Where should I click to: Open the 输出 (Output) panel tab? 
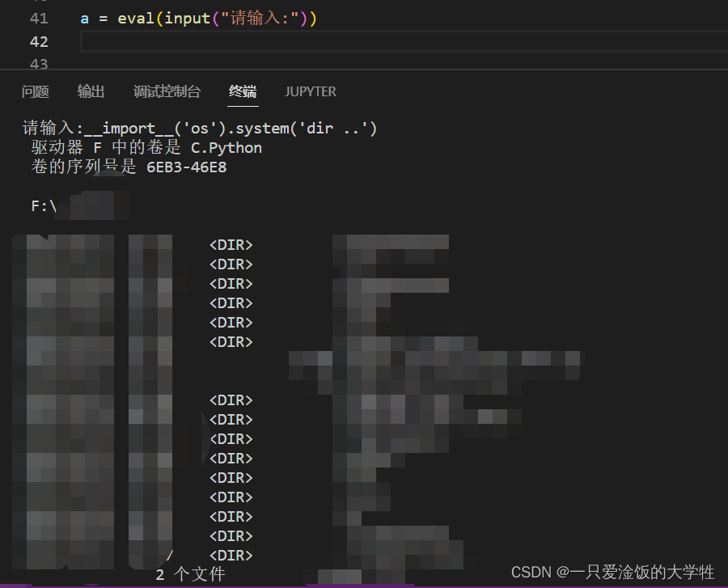pos(91,91)
